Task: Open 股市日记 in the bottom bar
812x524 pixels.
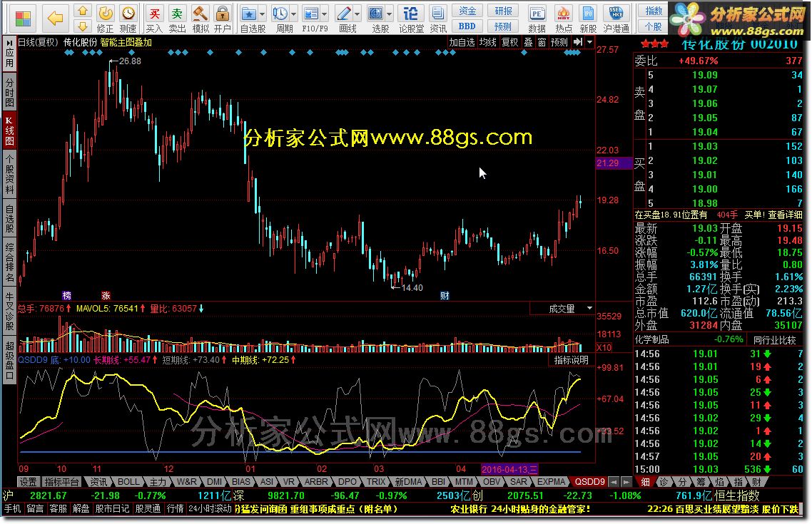Action: pyautogui.click(x=112, y=509)
